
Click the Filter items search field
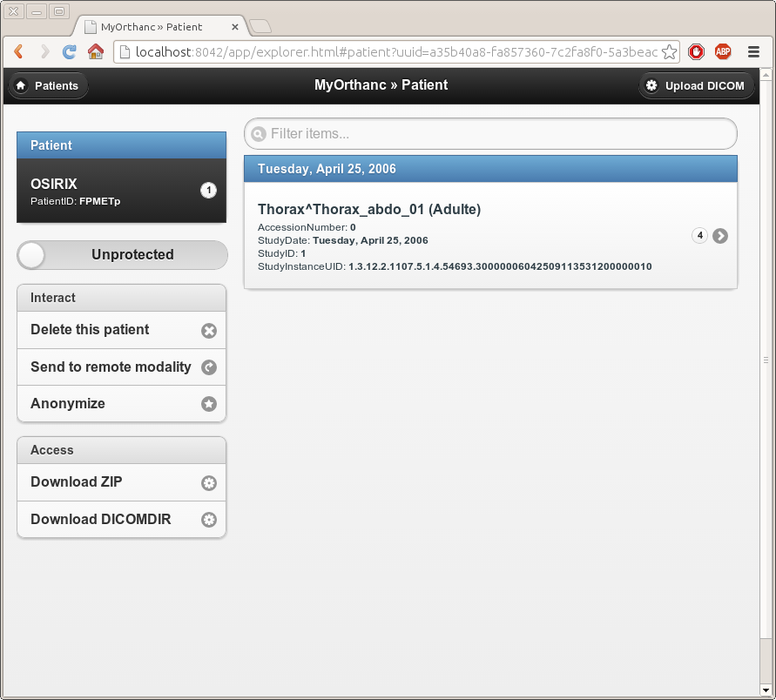pos(490,133)
